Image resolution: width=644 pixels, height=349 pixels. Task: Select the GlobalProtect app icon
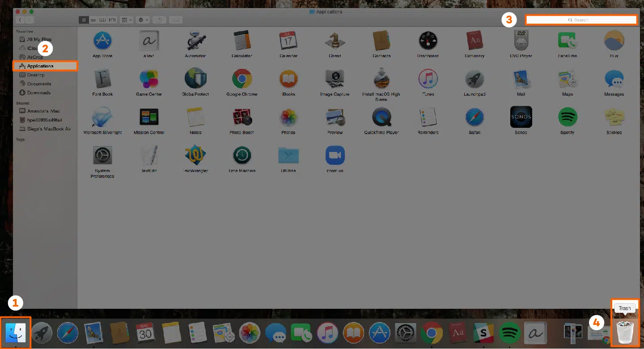coord(195,79)
